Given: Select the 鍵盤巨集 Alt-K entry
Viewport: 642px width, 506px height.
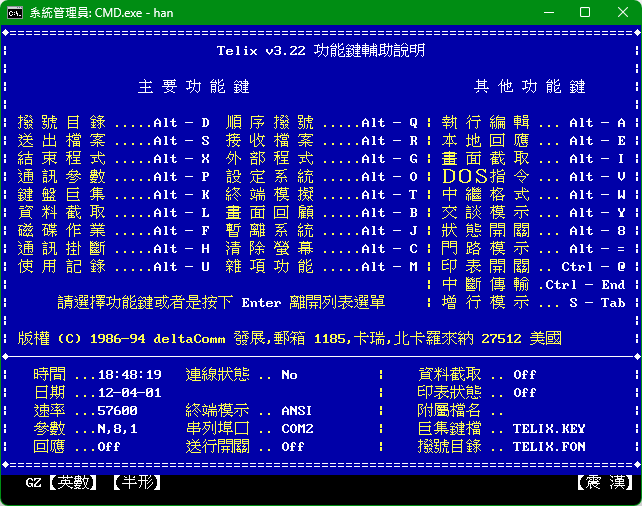Looking at the screenshot, I should tap(114, 194).
